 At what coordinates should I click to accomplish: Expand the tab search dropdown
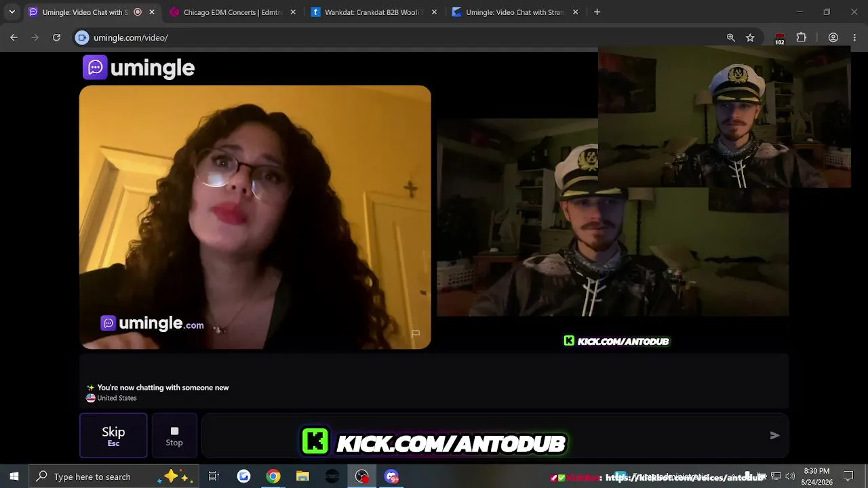point(12,12)
